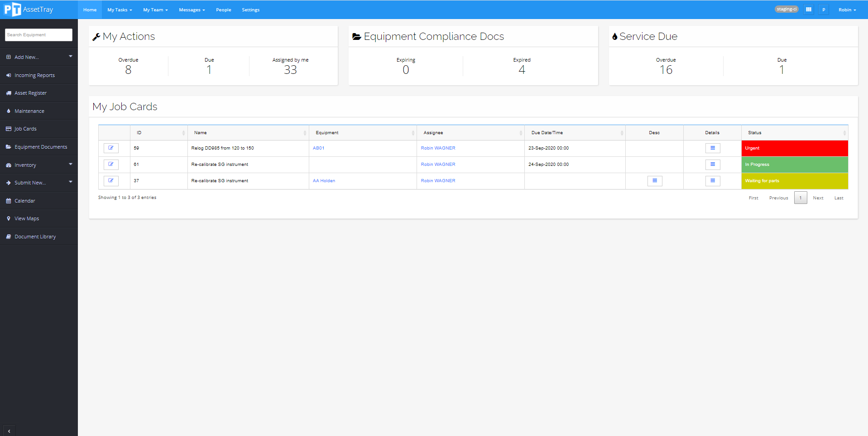Click the edit icon for job card 59
Screen dimensions: 868x436
coord(111,148)
